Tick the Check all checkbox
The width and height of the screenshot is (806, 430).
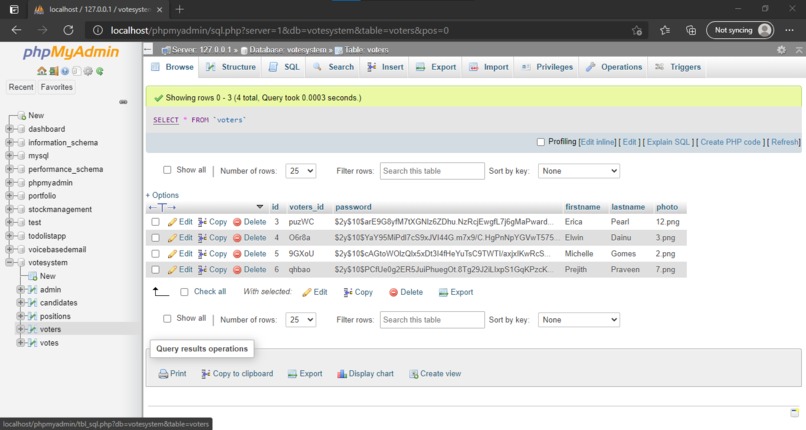point(184,292)
